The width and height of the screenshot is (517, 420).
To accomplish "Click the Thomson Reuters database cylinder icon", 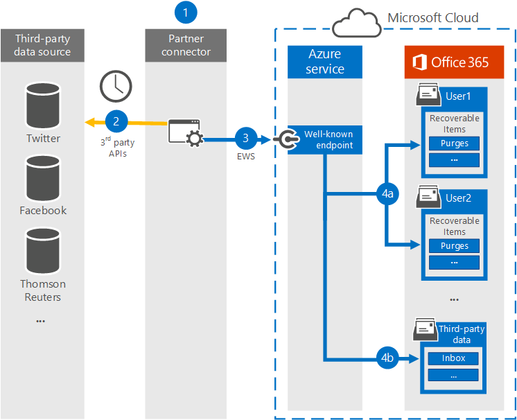I will (x=43, y=251).
